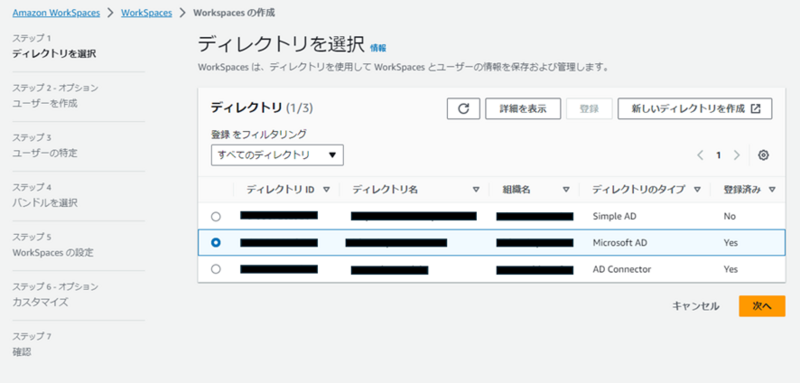Click the orange 次へ button
The width and height of the screenshot is (800, 383).
pyautogui.click(x=762, y=306)
